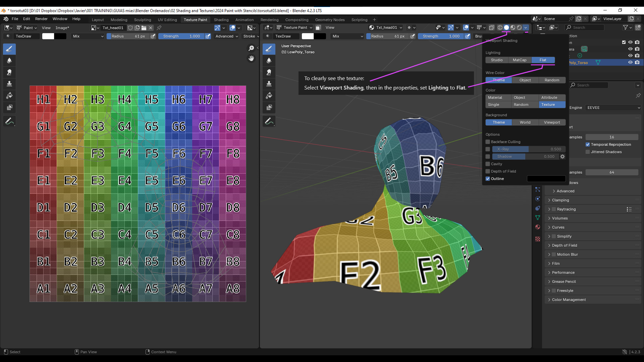644x362 pixels.
Task: Click the pin image icon
Action: point(159,28)
